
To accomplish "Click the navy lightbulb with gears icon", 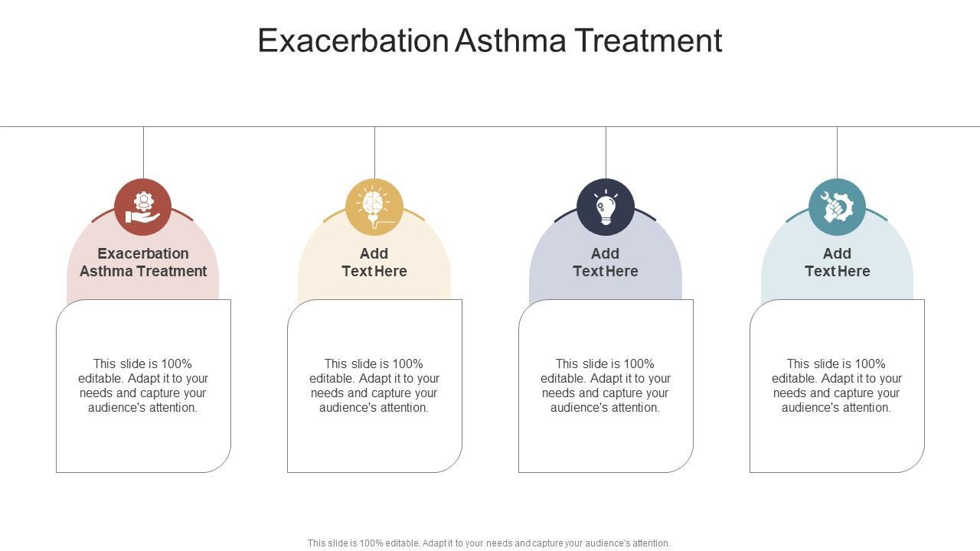I will point(606,207).
